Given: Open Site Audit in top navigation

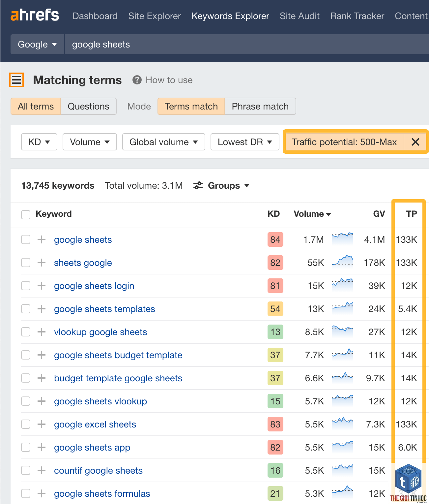Looking at the screenshot, I should click(x=300, y=16).
